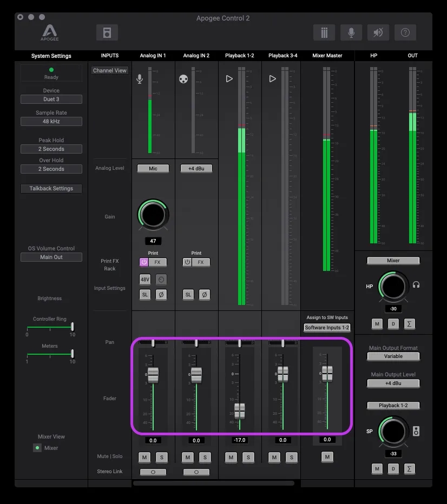Open FX rack for Analog IN 2
Screen dimensions: 447x504
[x=201, y=262]
